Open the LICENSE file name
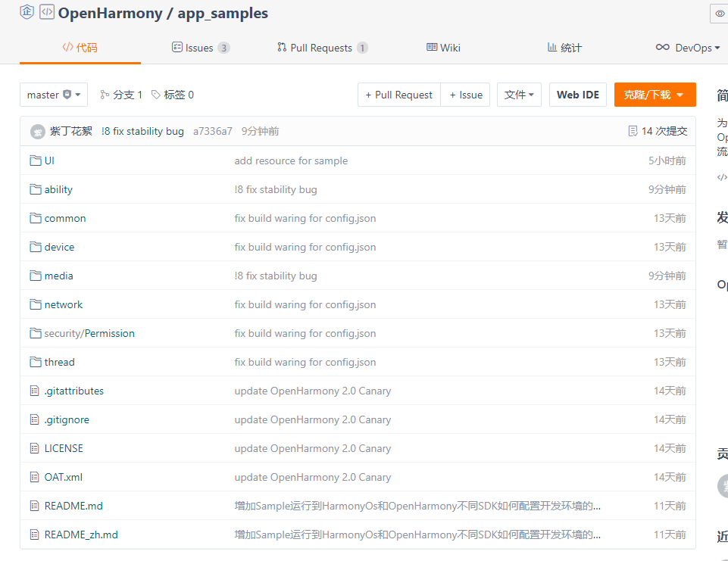The image size is (728, 561). pyautogui.click(x=64, y=448)
